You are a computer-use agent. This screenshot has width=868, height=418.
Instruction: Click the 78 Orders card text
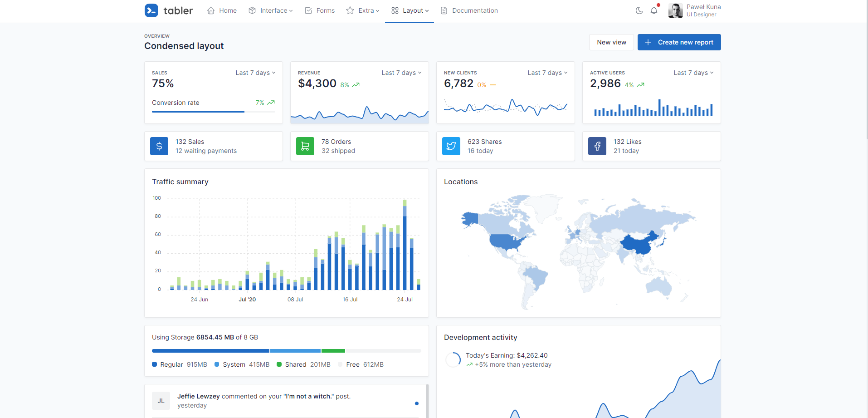tap(336, 142)
